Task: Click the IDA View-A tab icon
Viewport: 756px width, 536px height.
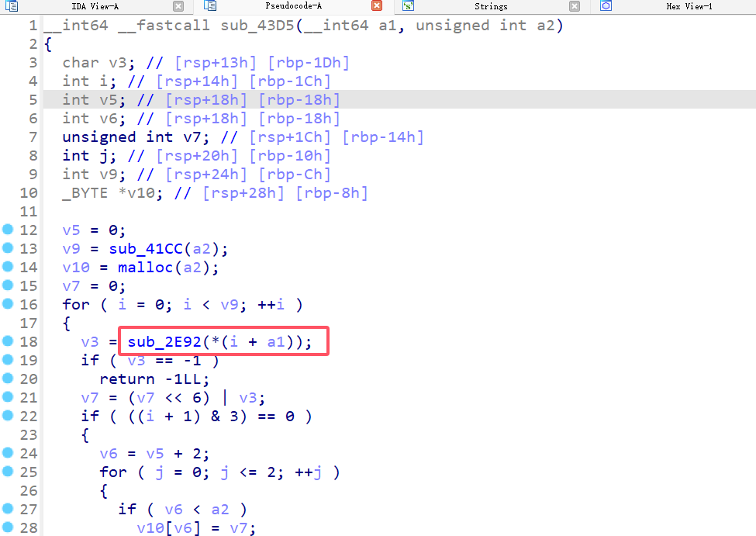Action: click(12, 5)
